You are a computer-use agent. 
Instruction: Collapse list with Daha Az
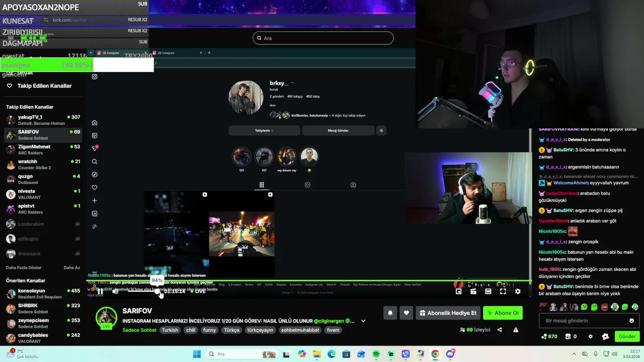coord(71,267)
